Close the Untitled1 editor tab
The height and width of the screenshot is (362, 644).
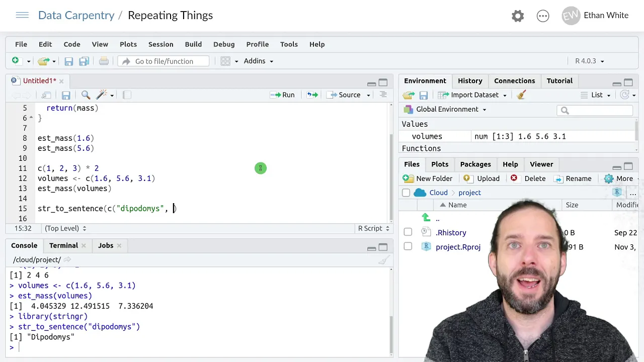pos(61,81)
